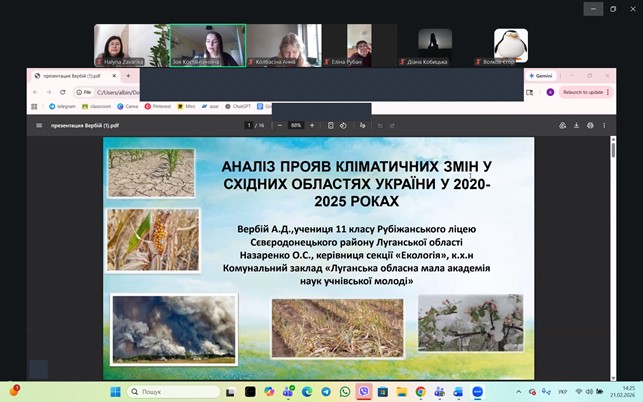Click the PDF undo arrow
643x402 pixels.
pyautogui.click(x=380, y=126)
